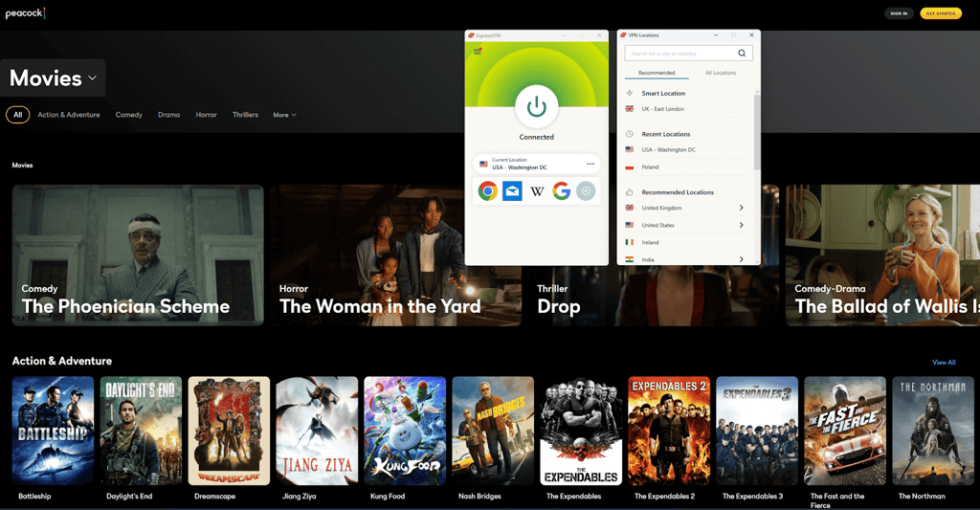980x510 pixels.
Task: Click the Recent Locations clock icon
Action: pyautogui.click(x=630, y=134)
